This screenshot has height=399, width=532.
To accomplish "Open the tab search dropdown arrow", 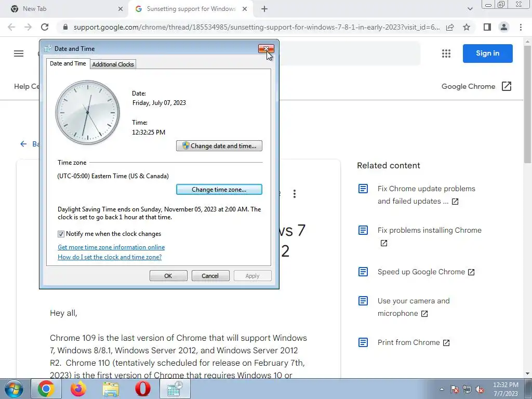I will [x=470, y=9].
